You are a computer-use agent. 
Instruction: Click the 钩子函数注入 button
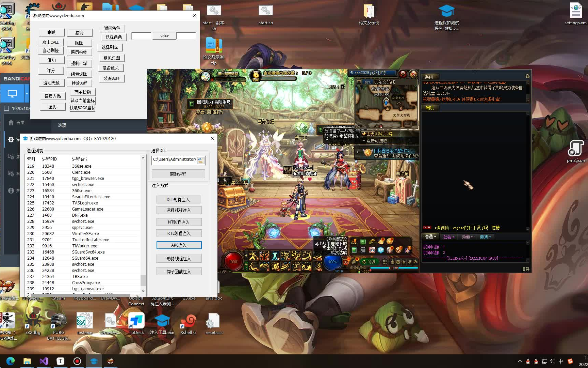(179, 272)
